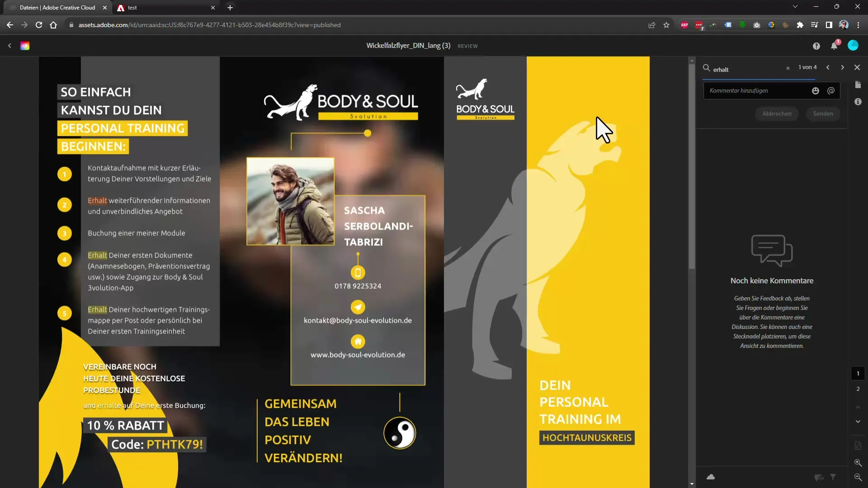Click the discount code 'PTHTK79!'
Screen dimensions: 868x488
(x=175, y=445)
